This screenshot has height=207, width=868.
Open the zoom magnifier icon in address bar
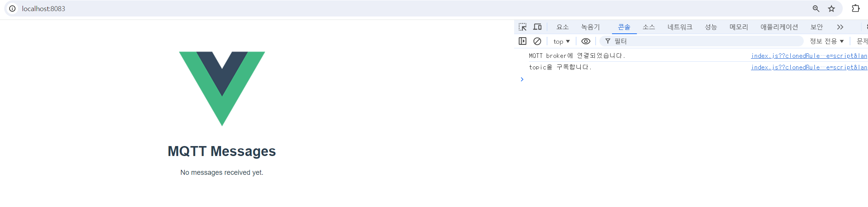816,8
